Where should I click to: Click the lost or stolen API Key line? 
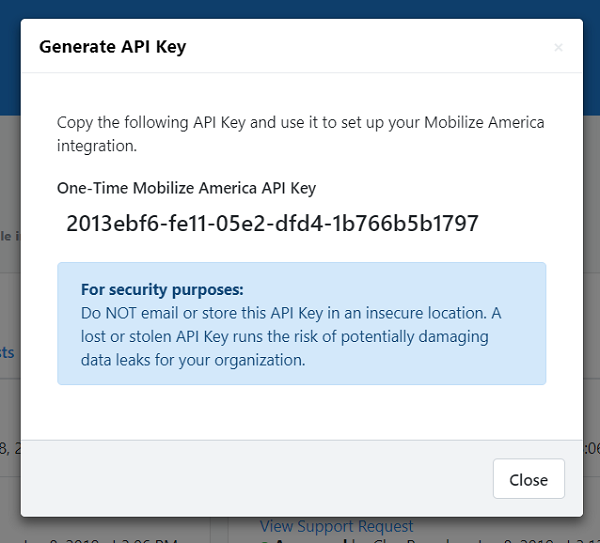pyautogui.click(x=285, y=337)
